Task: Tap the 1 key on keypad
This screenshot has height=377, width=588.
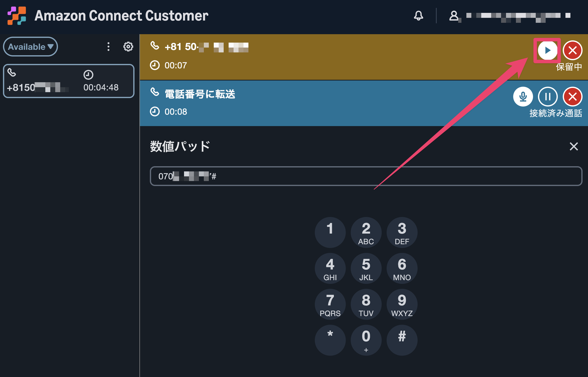Action: 330,232
